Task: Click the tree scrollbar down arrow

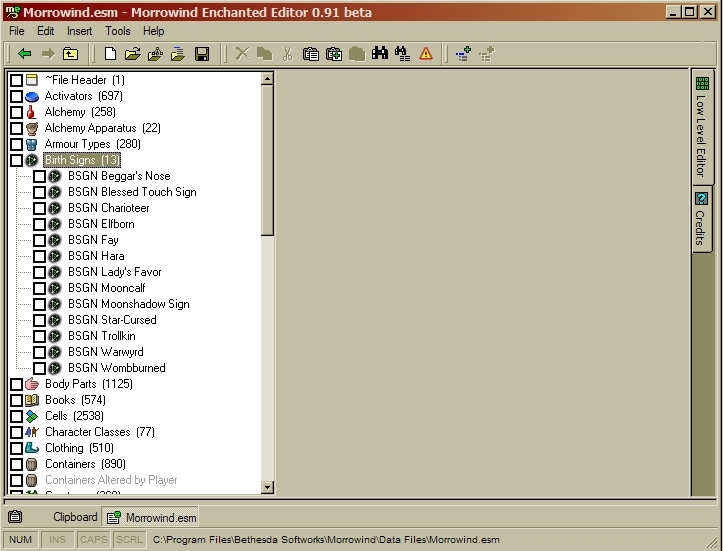Action: pyautogui.click(x=267, y=487)
